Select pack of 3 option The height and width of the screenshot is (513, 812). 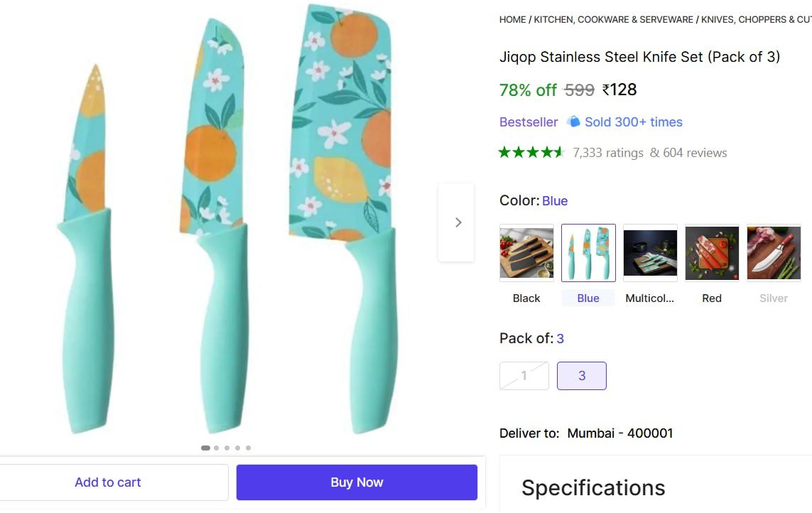tap(582, 376)
